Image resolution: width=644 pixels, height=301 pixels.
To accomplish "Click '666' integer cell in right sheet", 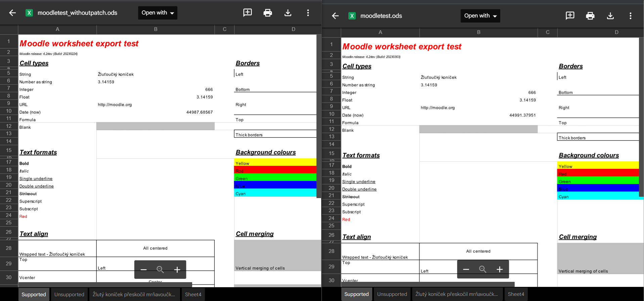I will [532, 92].
